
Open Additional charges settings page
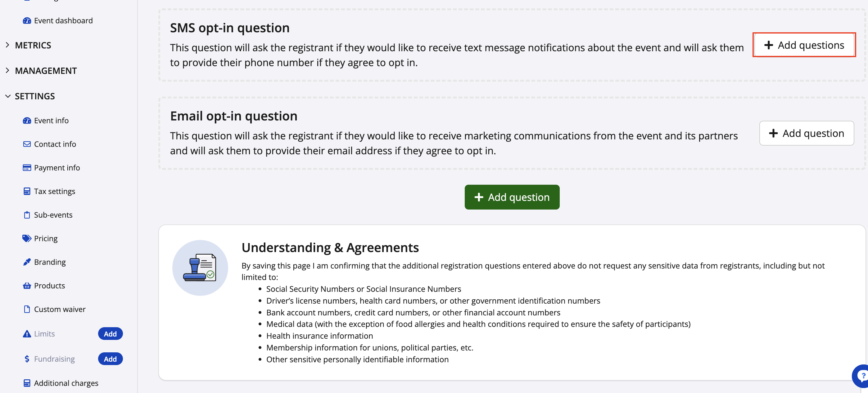66,383
